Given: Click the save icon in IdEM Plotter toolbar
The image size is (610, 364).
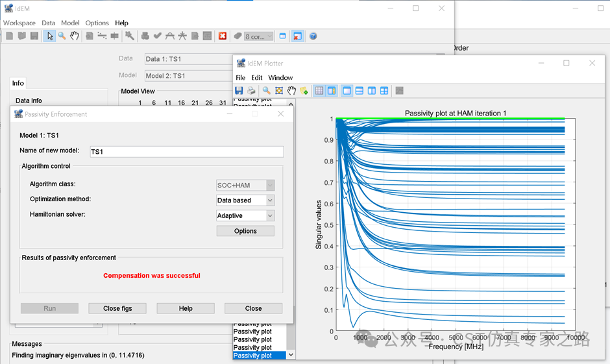Looking at the screenshot, I should [x=239, y=91].
